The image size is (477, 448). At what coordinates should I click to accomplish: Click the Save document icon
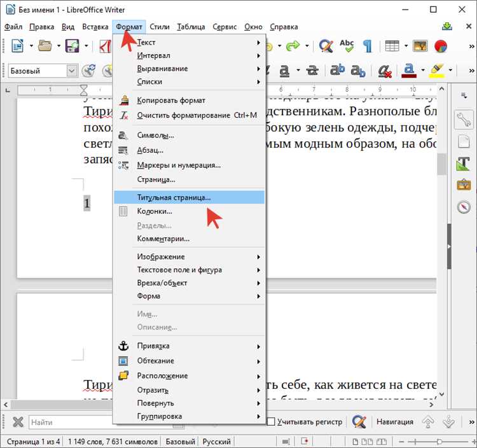(x=73, y=46)
